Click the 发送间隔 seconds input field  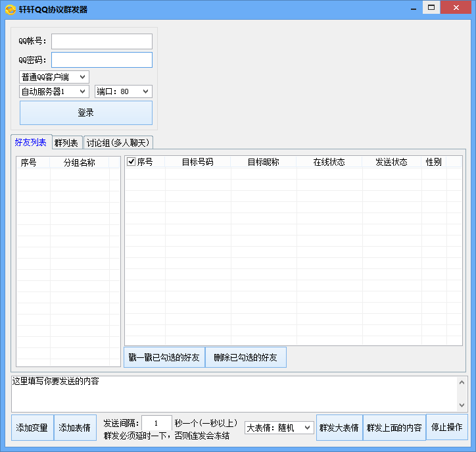[x=156, y=423]
